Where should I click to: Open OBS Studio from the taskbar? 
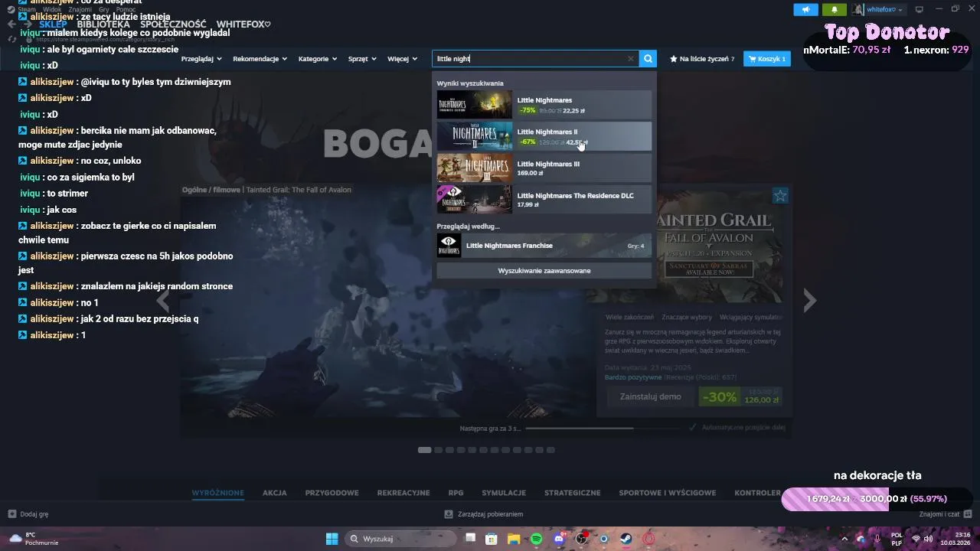click(582, 539)
